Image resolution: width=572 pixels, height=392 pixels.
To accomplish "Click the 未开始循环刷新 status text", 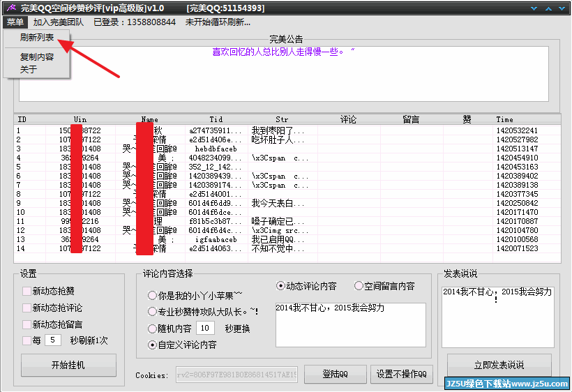I will (x=218, y=22).
